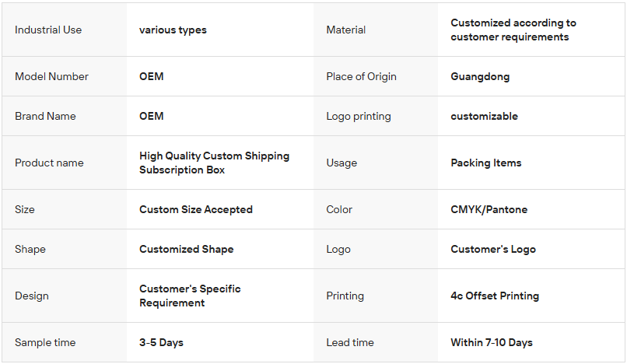Select the 'various types' value text

[173, 30]
